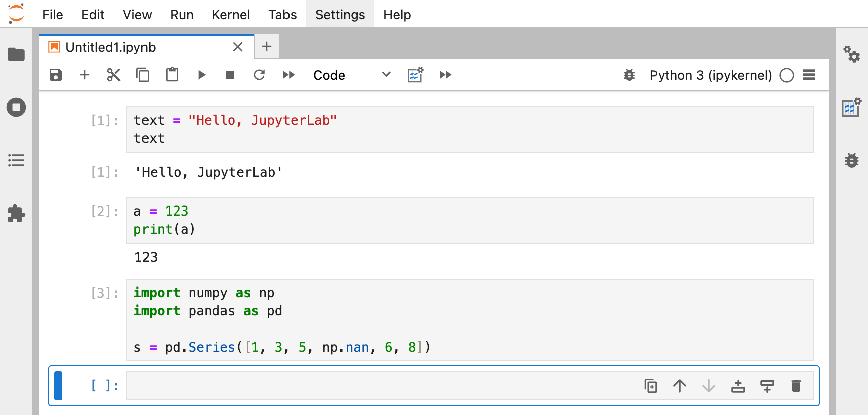868x415 pixels.
Task: Open the file browser sidebar panel
Action: (x=16, y=54)
